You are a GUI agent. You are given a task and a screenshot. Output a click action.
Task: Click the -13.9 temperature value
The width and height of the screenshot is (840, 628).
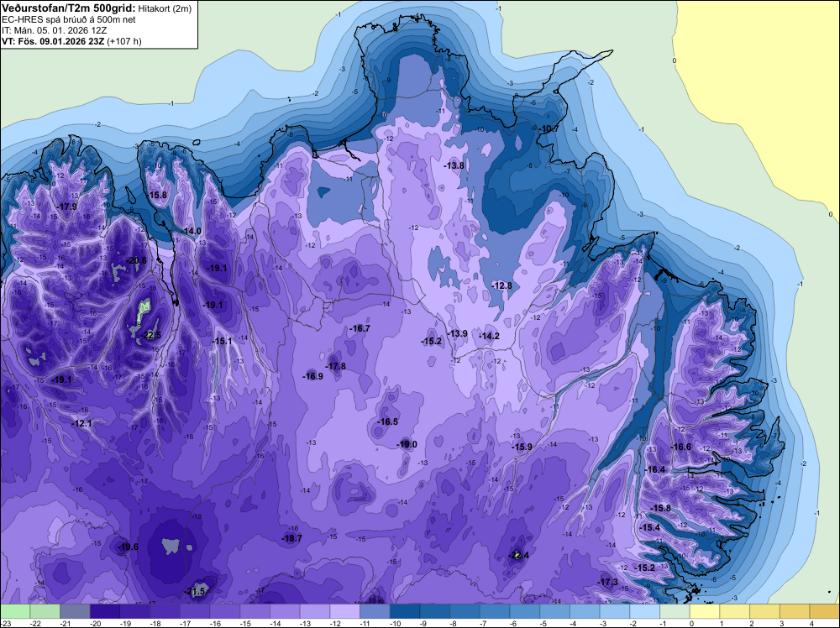[x=458, y=333]
